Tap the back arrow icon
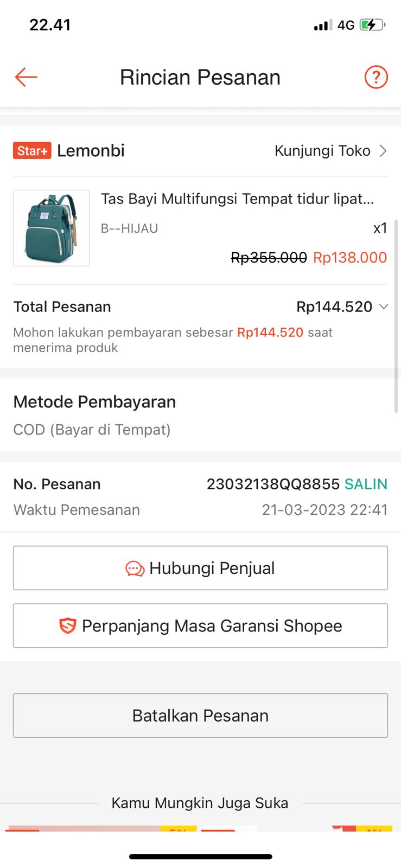401x868 pixels. tap(26, 77)
